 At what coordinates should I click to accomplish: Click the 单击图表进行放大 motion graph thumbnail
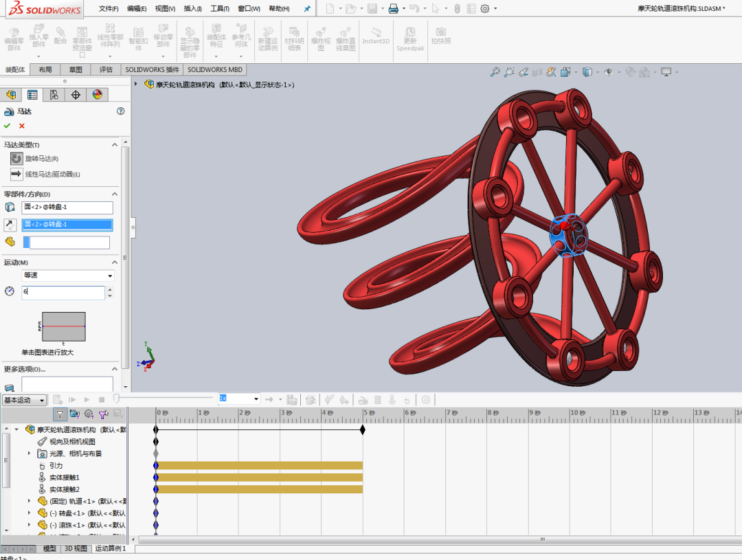pyautogui.click(x=63, y=325)
